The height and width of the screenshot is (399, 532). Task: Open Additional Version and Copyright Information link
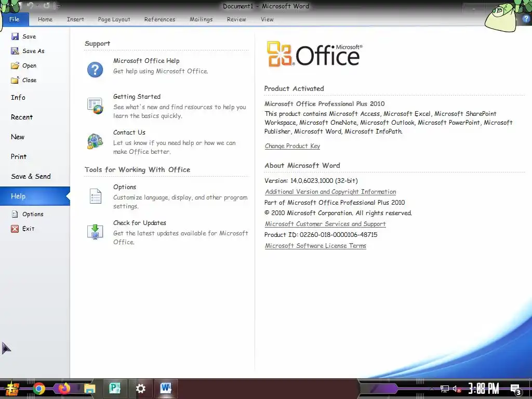330,192
